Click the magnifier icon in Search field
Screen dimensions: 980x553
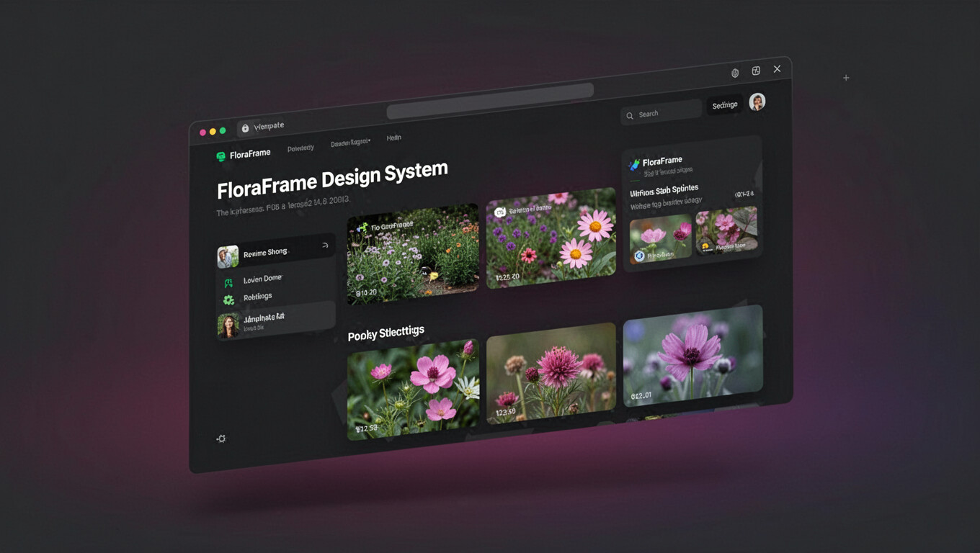point(630,116)
